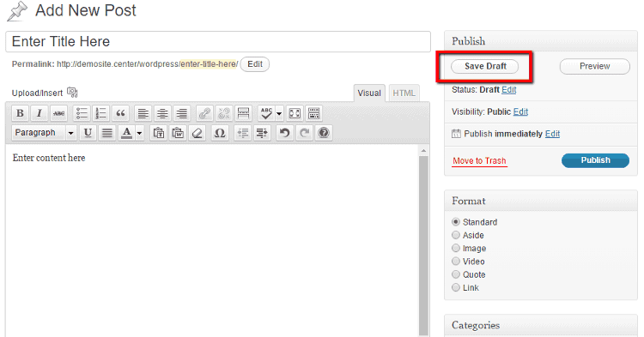Switch to the Visual editor tab
Viewport: 644px width, 337px height.
[369, 93]
